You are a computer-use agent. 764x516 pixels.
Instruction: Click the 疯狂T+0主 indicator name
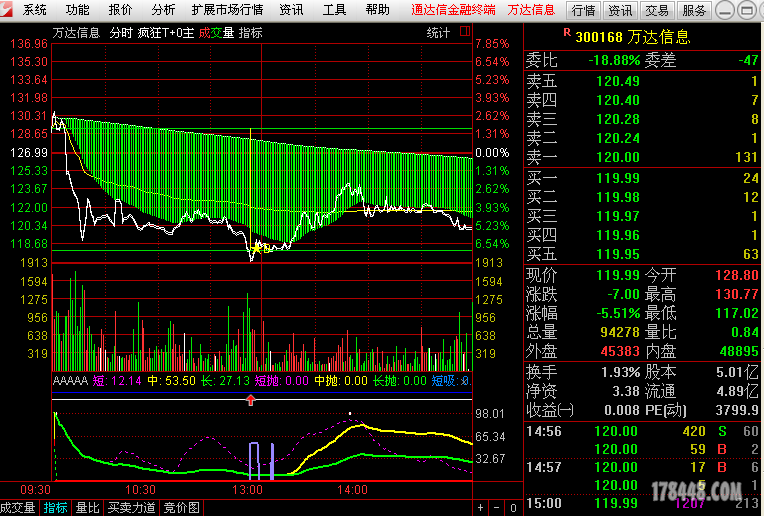tap(166, 33)
